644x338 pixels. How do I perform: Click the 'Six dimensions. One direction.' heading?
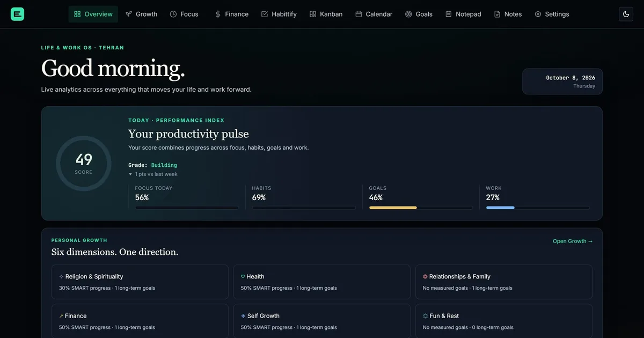(x=115, y=252)
